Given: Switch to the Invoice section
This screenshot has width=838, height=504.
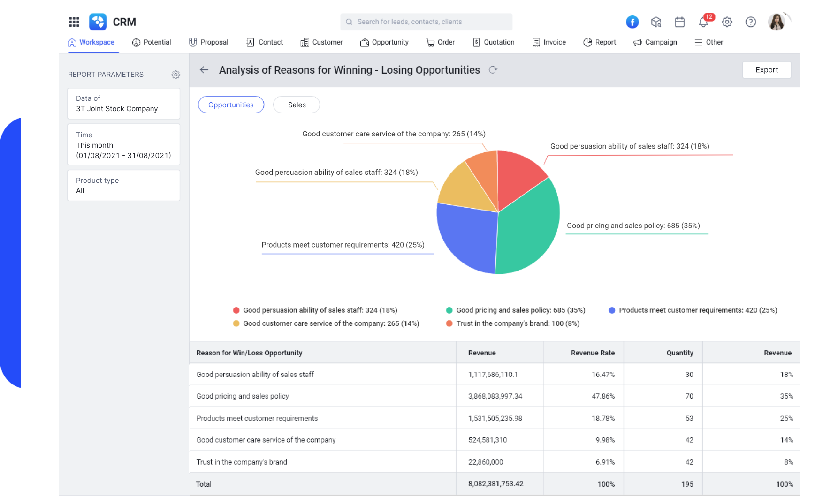Looking at the screenshot, I should click(549, 42).
